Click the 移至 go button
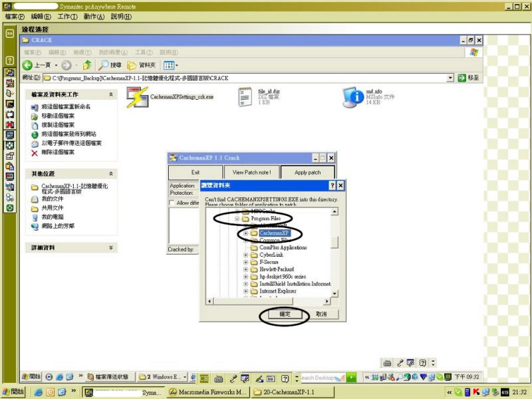Screen dimensions: 532x399 pos(469,78)
